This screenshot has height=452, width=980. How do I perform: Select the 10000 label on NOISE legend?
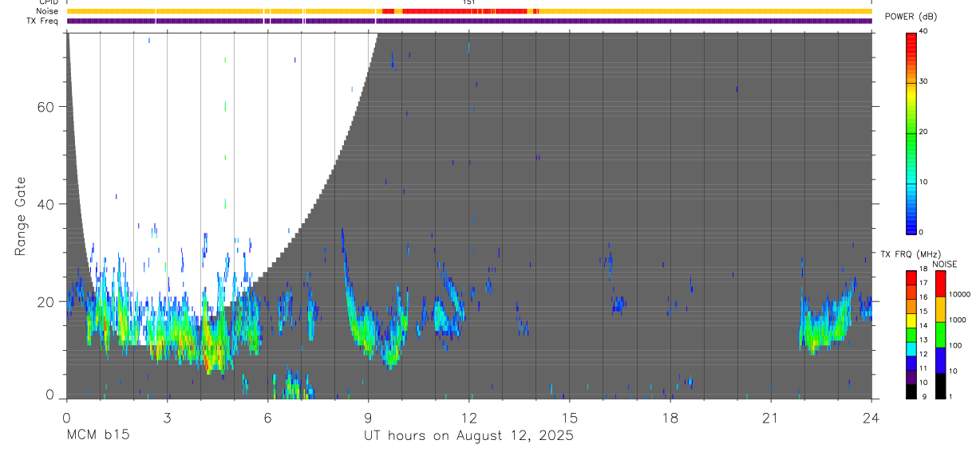(959, 294)
